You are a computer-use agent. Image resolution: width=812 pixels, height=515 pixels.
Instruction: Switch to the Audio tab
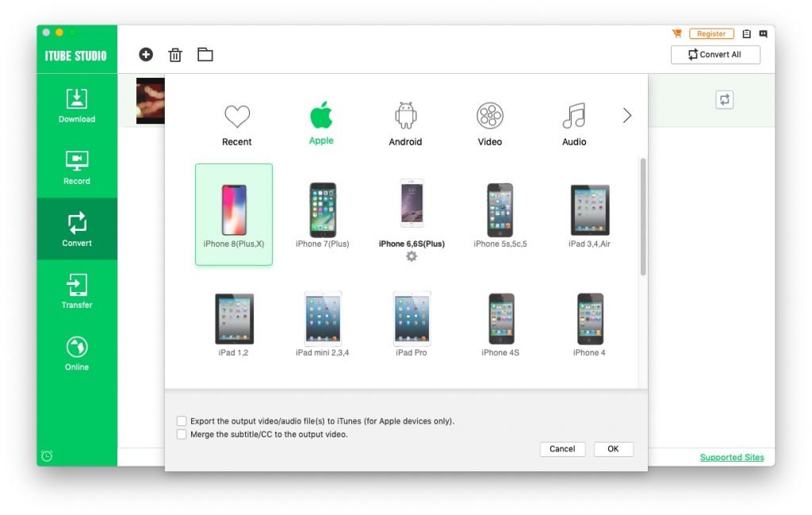574,125
